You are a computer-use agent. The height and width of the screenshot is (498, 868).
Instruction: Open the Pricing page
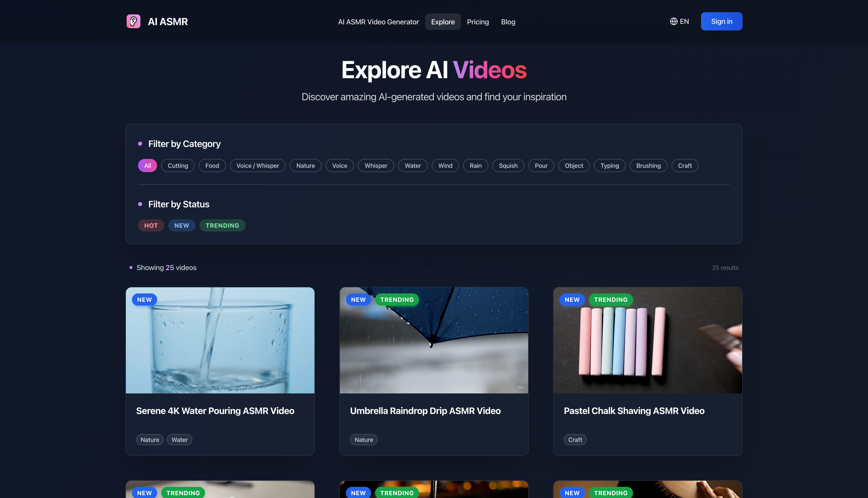[478, 22]
